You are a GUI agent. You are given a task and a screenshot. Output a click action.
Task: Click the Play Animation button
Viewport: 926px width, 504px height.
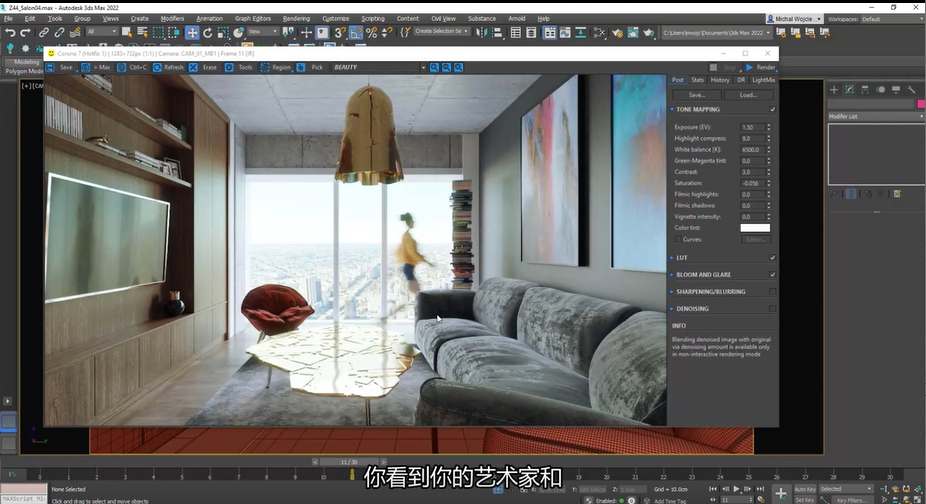pos(736,489)
